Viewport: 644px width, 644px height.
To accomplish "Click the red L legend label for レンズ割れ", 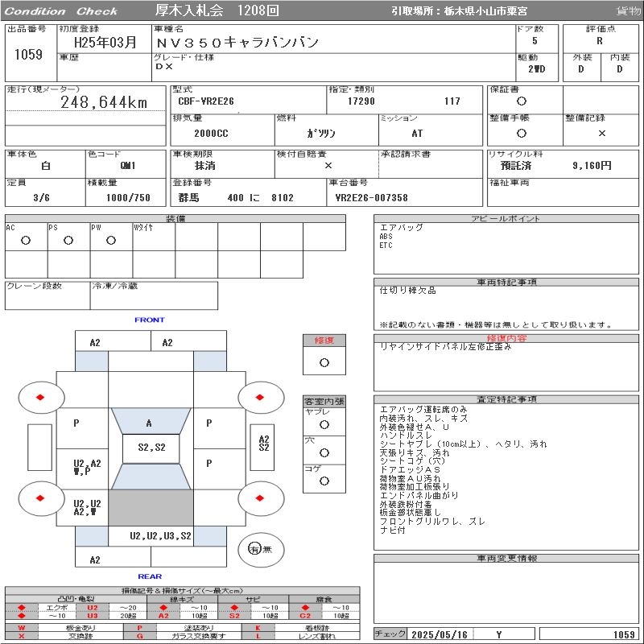I will (x=258, y=636).
